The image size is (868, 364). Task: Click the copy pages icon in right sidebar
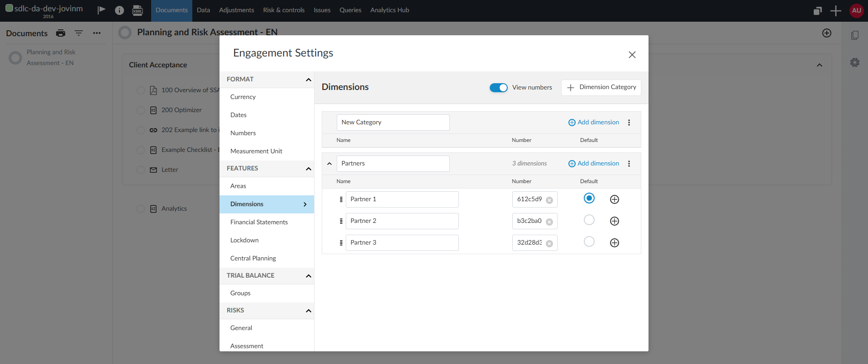(855, 35)
